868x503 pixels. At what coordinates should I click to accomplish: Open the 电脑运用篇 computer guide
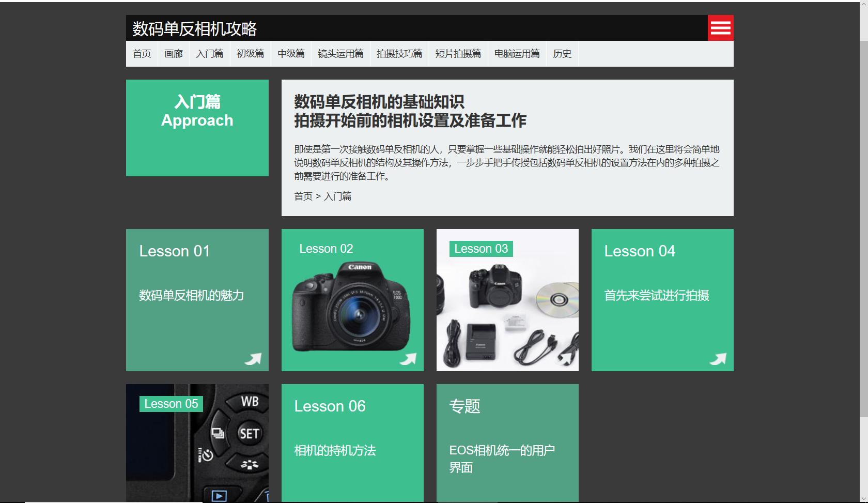[517, 53]
